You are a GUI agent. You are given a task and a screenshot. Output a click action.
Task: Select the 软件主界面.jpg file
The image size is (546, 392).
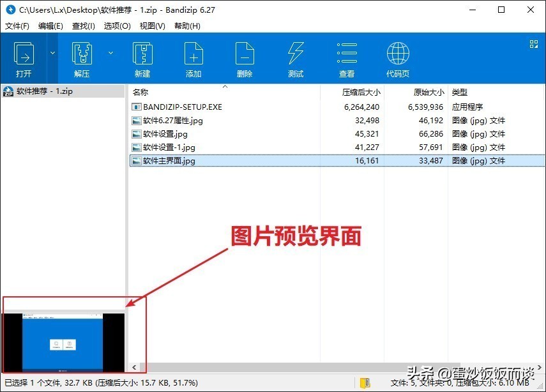pos(337,161)
